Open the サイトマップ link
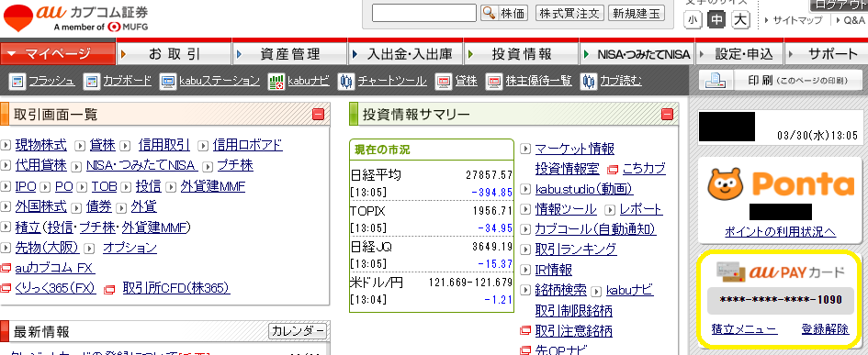Image resolution: width=868 pixels, height=355 pixels. [x=797, y=20]
